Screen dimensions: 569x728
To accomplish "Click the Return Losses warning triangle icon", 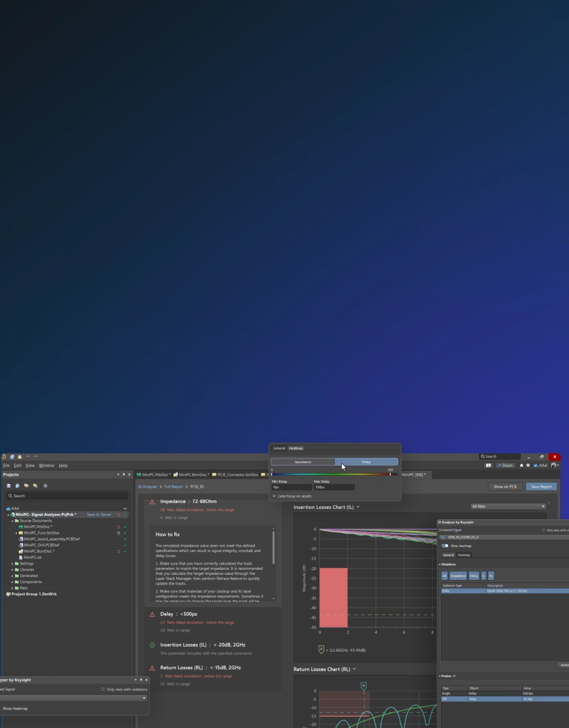I will coord(152,668).
